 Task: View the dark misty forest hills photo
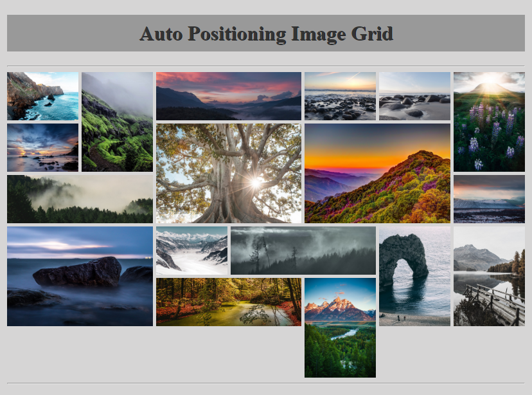tap(302, 251)
